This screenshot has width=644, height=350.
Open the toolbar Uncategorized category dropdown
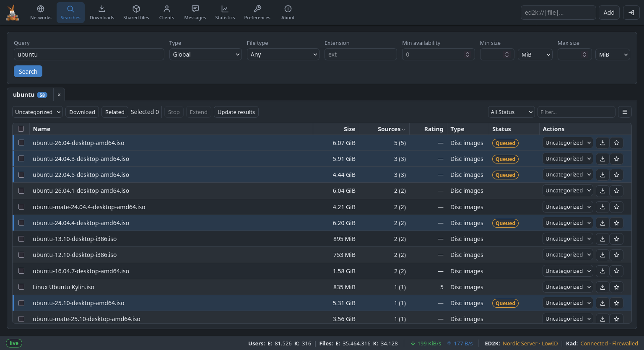click(37, 112)
